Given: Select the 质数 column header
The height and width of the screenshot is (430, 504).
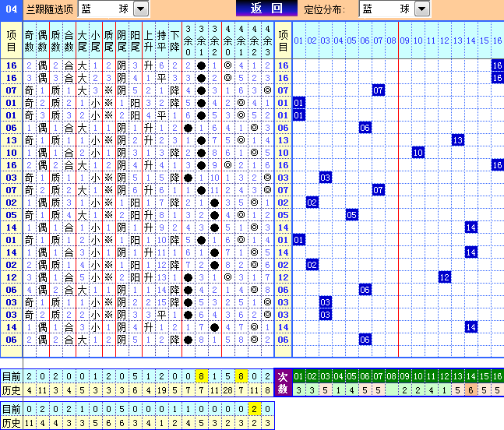Looking at the screenshot, I should (x=55, y=41).
